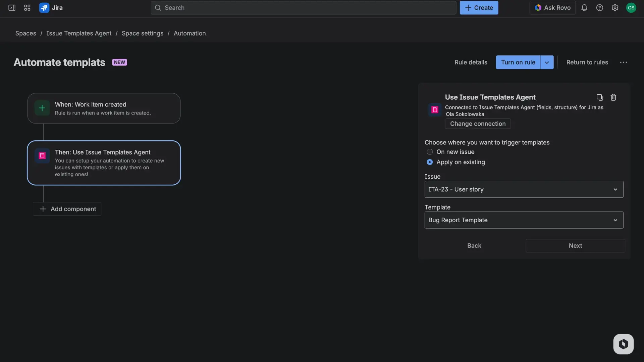Open help with the question mark icon

point(600,7)
